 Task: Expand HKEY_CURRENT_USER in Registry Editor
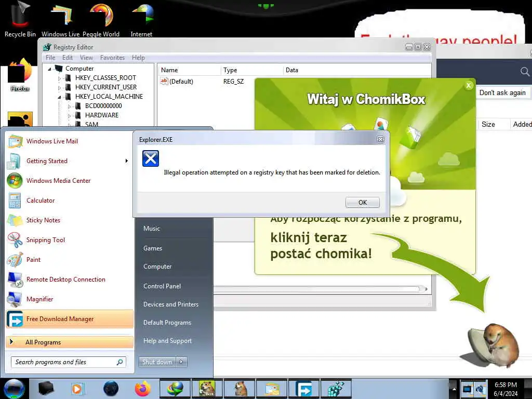click(59, 87)
